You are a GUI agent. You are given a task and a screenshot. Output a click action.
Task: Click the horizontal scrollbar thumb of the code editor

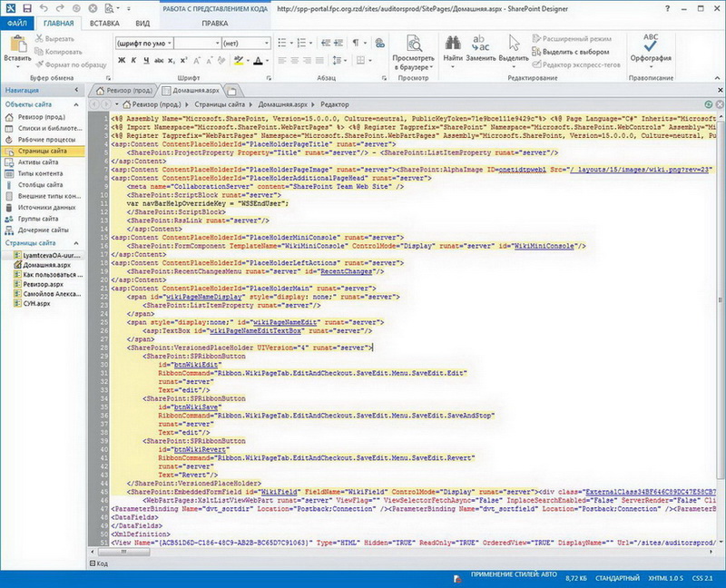(123, 552)
